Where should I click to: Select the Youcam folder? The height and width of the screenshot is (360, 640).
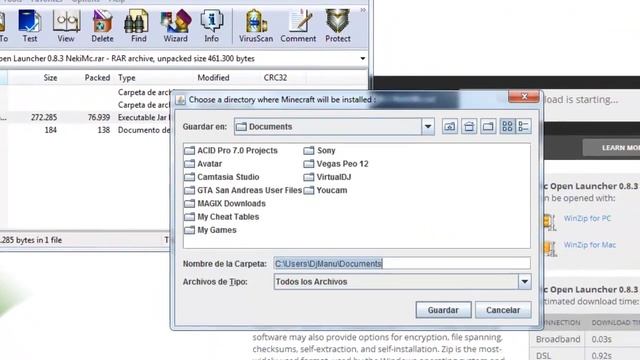[x=325, y=190]
